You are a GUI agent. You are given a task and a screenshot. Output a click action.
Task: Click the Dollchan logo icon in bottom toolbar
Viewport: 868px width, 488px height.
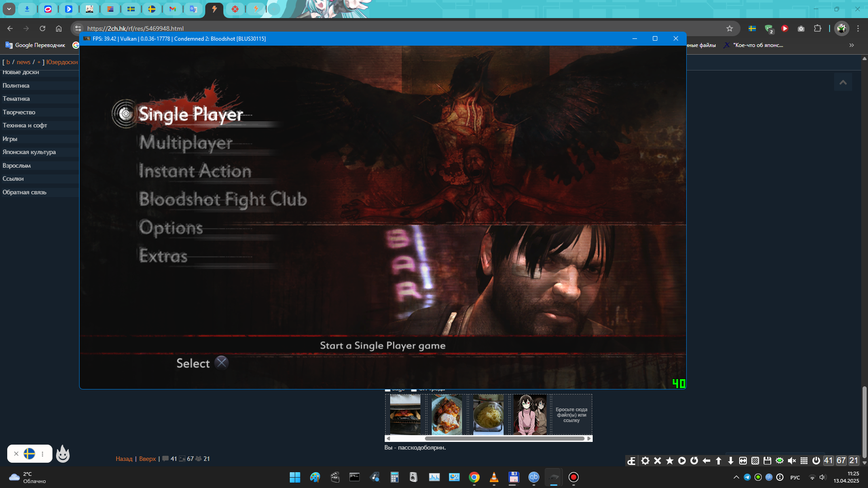point(632,460)
